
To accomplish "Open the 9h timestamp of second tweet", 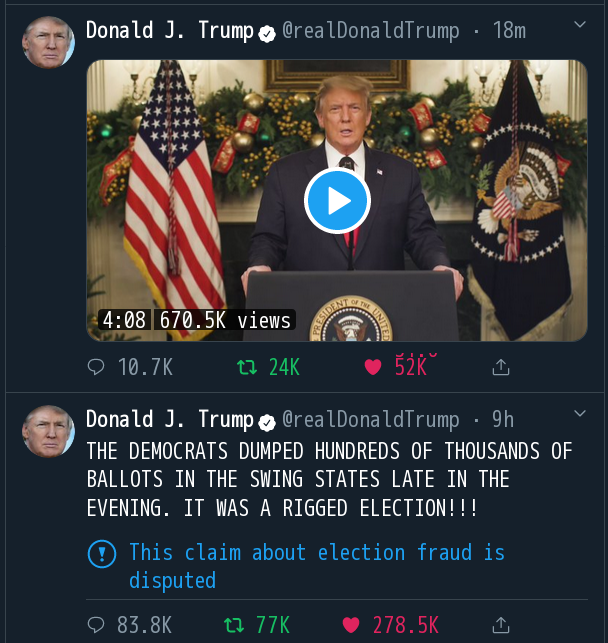I will pyautogui.click(x=503, y=419).
